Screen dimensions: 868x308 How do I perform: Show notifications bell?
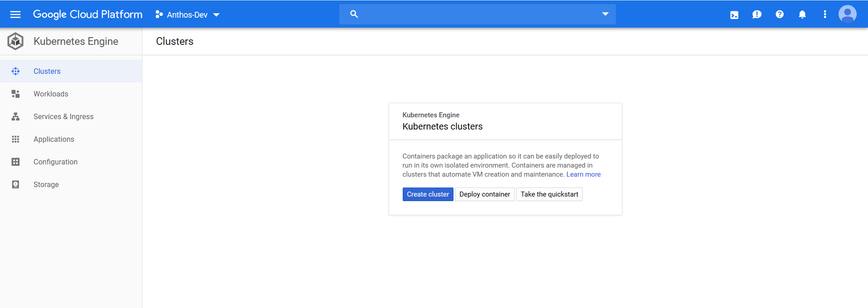pos(802,14)
